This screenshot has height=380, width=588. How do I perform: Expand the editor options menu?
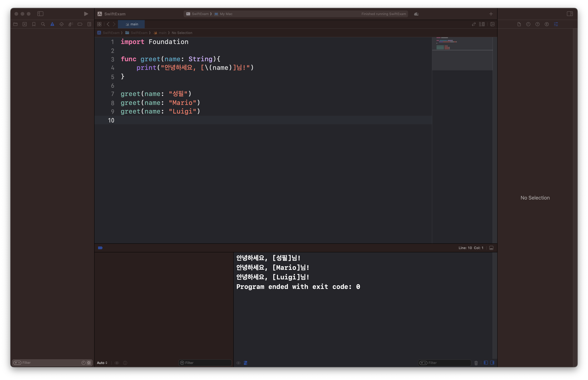coord(482,24)
